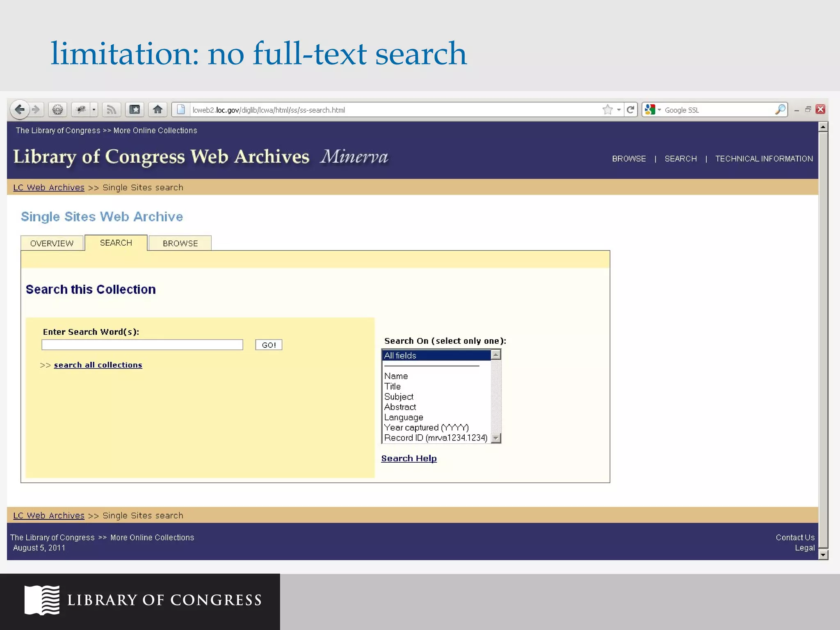Click page scrollbar up arrow
Viewport: 840px width, 630px height.
[823, 127]
